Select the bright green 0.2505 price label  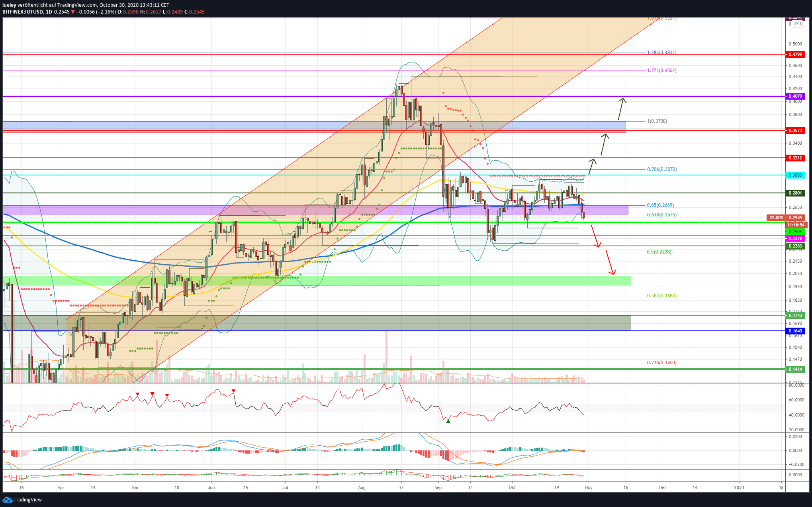pyautogui.click(x=795, y=232)
